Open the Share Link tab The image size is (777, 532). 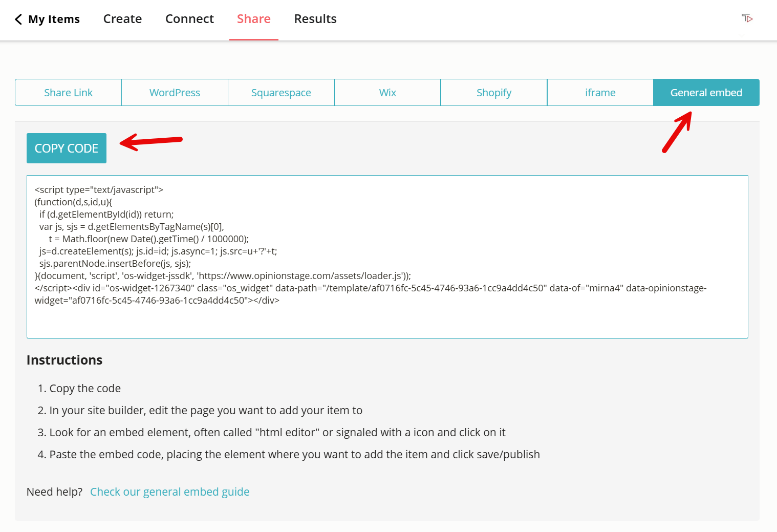[x=68, y=92]
